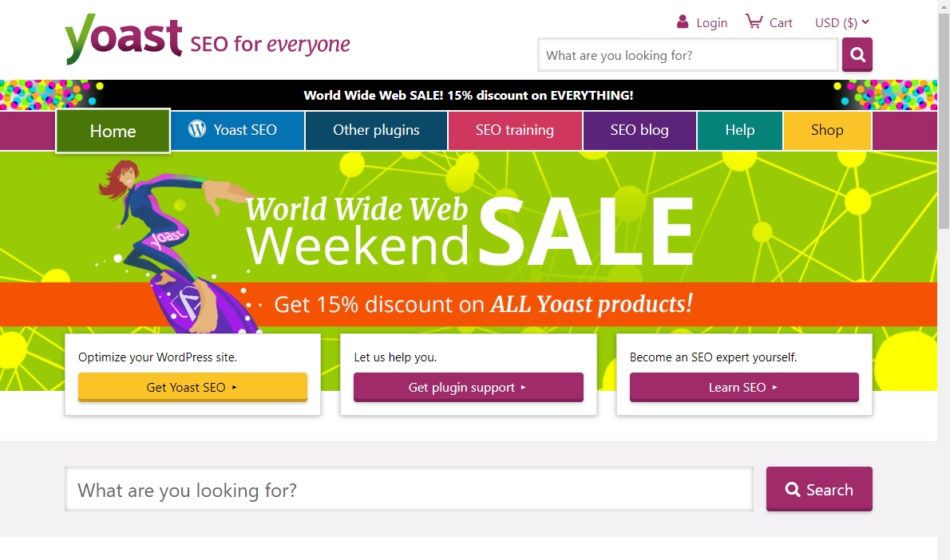The width and height of the screenshot is (950, 560).
Task: Click 'SEO for everyone' tagline
Action: (270, 44)
